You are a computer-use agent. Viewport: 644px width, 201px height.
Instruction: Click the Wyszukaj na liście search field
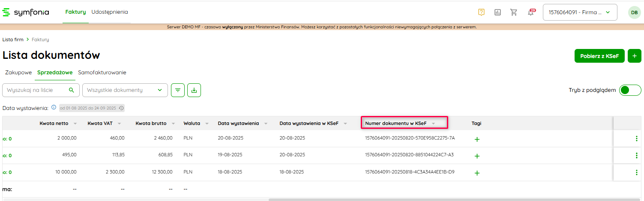coord(36,90)
